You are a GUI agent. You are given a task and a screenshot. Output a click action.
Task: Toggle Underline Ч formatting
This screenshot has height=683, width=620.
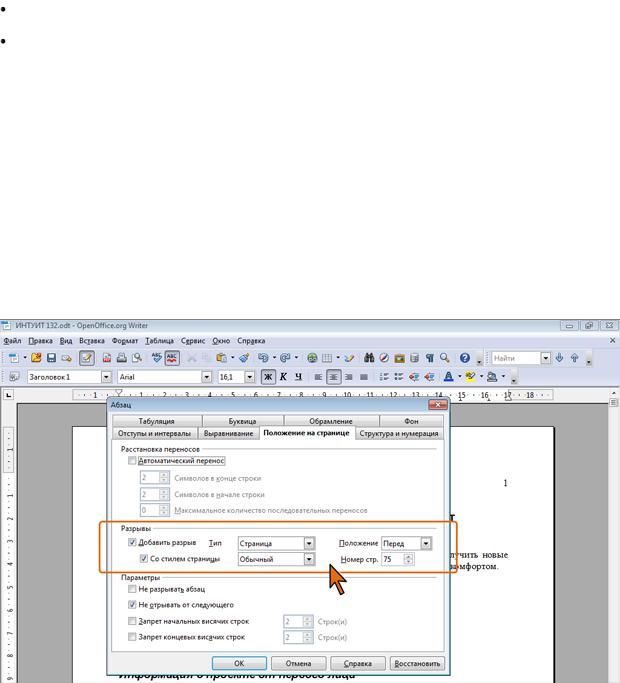point(298,377)
